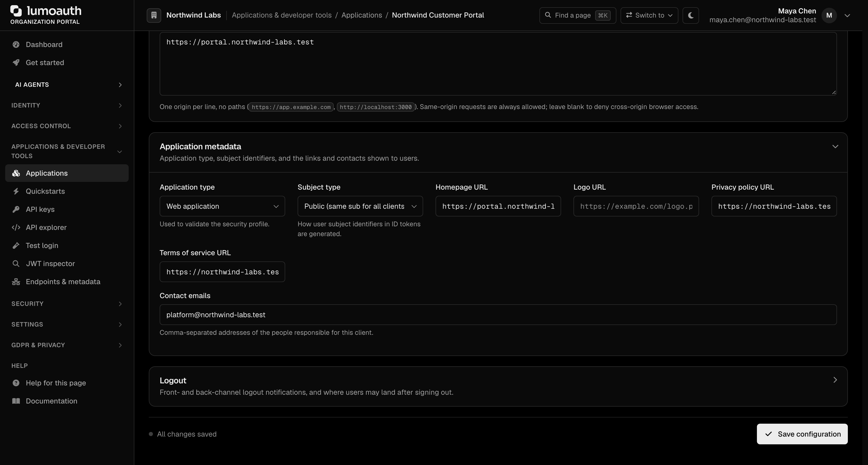Expand the AI AGENTS sidebar section

(67, 84)
